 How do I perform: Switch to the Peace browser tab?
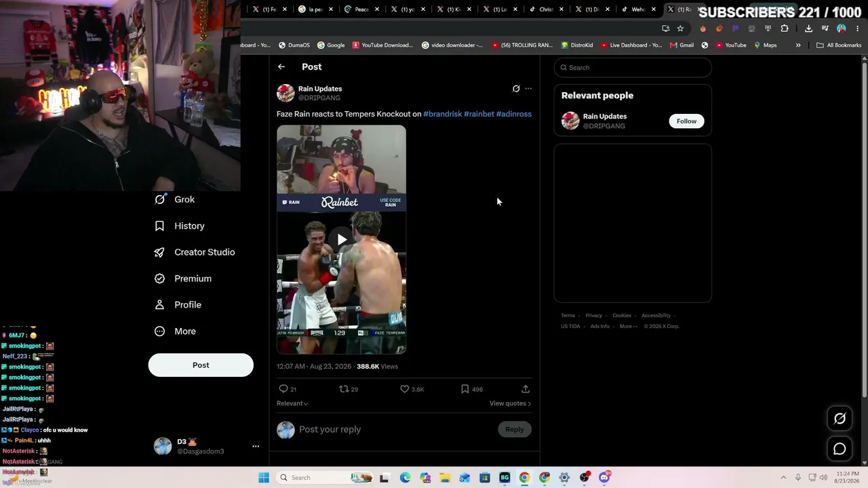click(361, 9)
